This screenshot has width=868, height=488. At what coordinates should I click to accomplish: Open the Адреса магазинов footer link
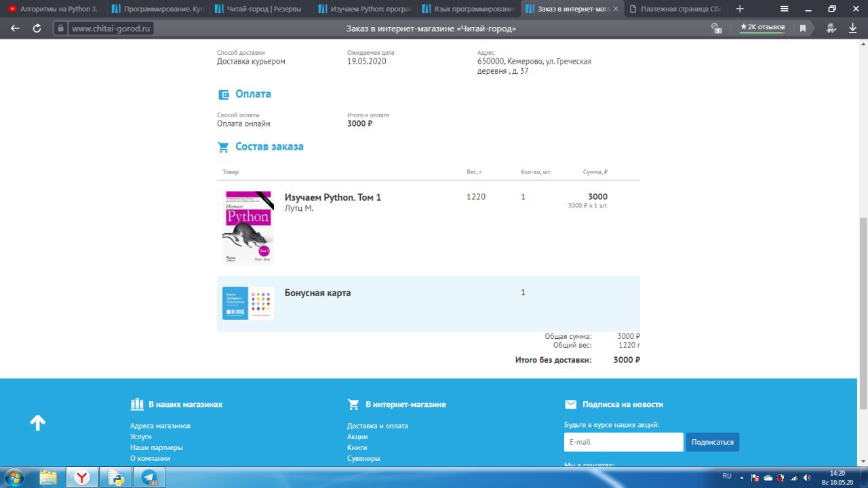pyautogui.click(x=160, y=426)
